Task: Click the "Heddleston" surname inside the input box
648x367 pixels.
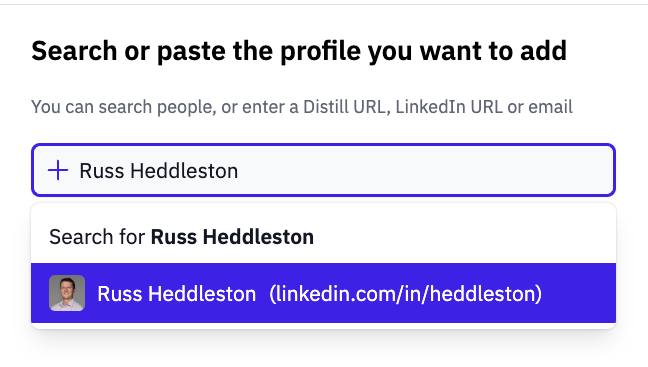Action: click(184, 171)
